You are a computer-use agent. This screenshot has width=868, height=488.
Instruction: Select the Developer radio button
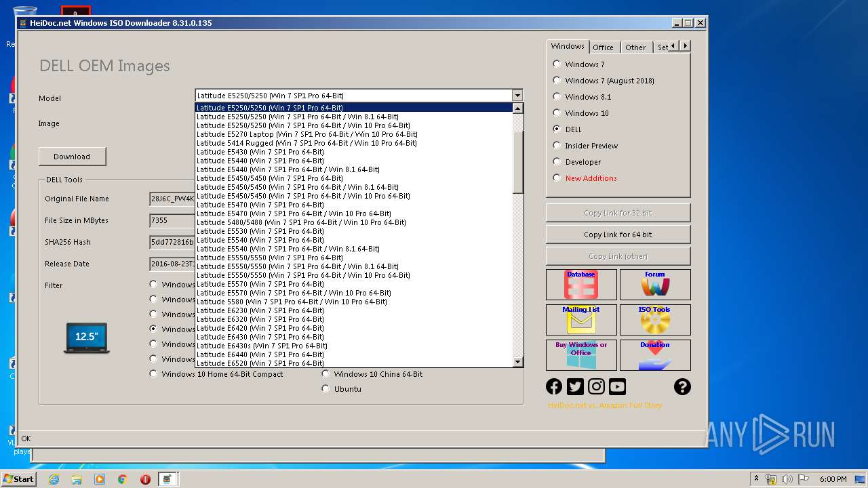[x=557, y=161]
